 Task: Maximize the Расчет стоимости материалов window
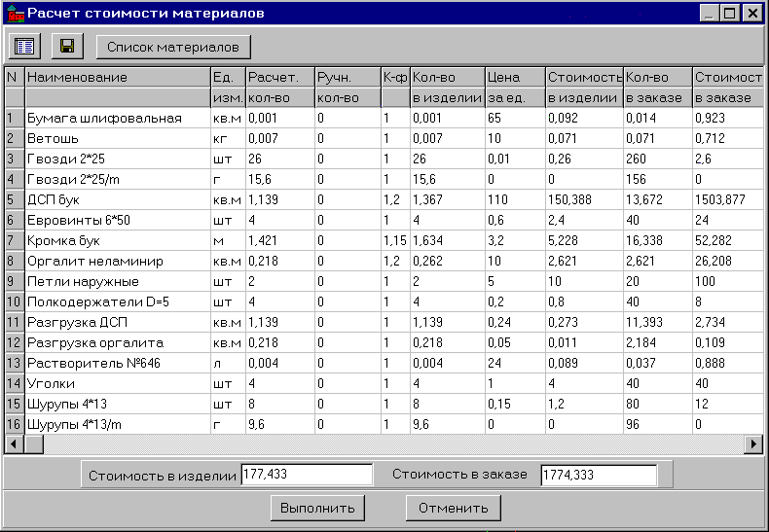tap(730, 14)
